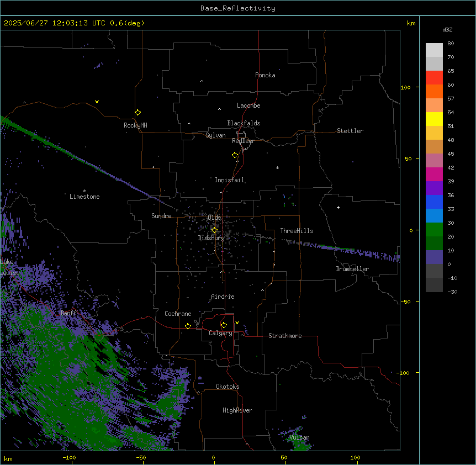Select the bright green 20-30 dBZ swatch

click(434, 230)
